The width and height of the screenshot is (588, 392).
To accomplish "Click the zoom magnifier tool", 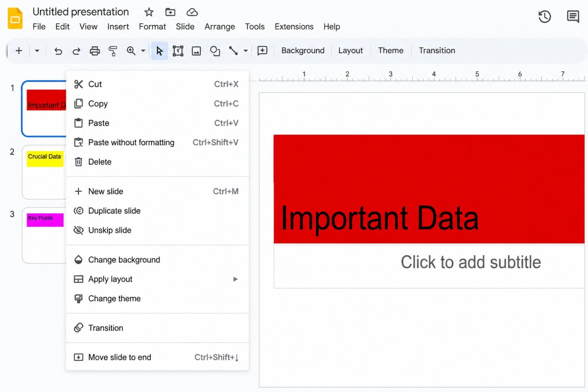I will (131, 51).
